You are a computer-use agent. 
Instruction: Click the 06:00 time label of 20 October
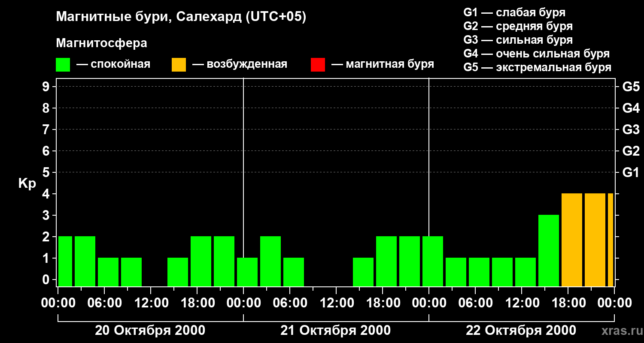pyautogui.click(x=104, y=303)
